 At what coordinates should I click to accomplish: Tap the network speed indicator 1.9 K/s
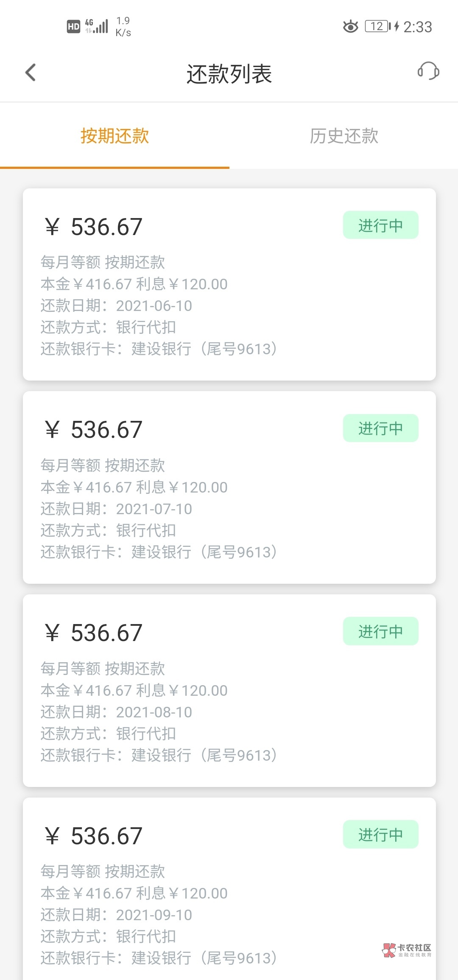[x=123, y=27]
